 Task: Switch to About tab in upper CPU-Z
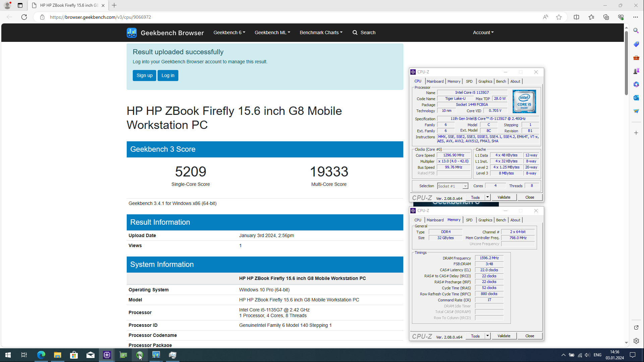click(515, 81)
